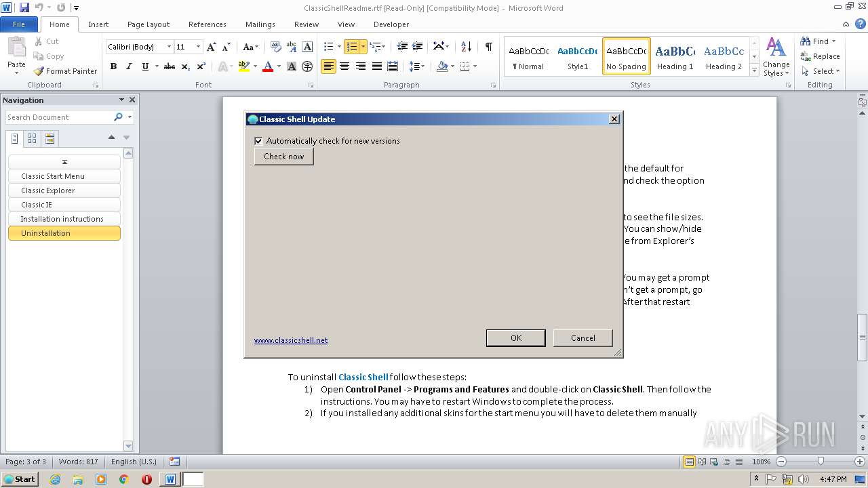Click Windows Start button

click(x=20, y=479)
